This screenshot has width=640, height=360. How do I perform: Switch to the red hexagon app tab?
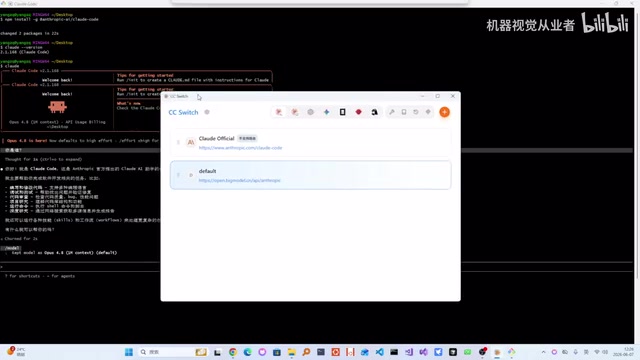358,112
